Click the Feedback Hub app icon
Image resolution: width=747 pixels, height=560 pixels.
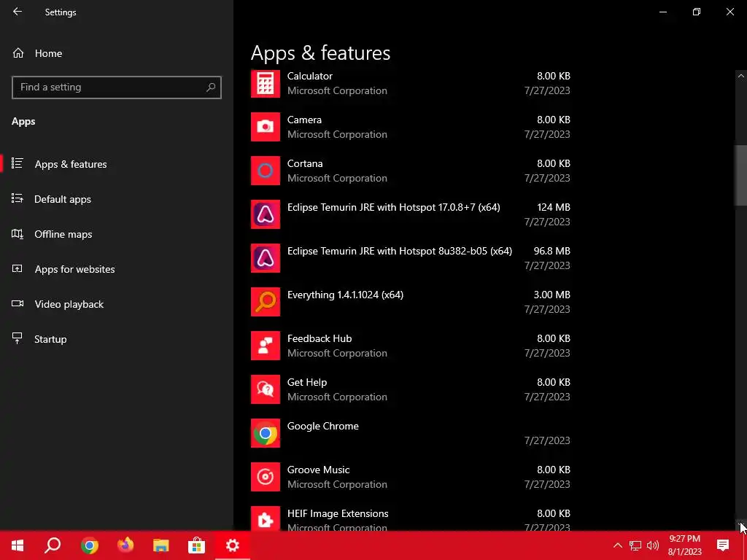266,346
